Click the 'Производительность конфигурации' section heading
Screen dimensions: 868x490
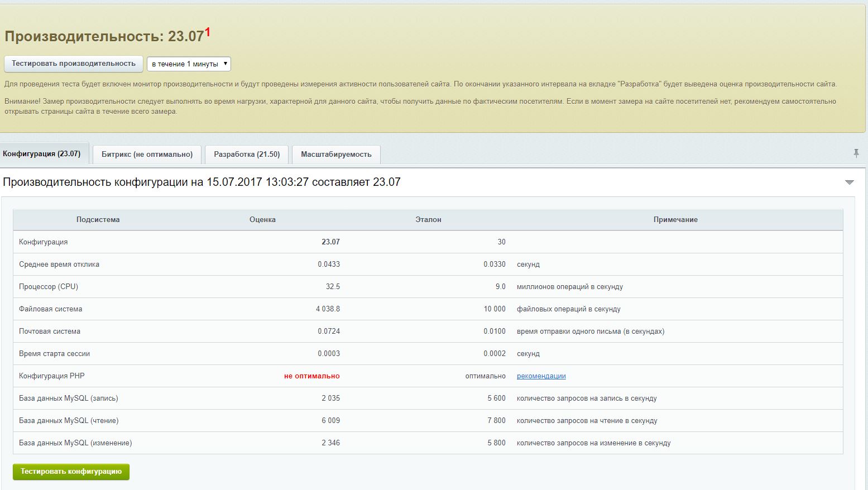tap(202, 182)
